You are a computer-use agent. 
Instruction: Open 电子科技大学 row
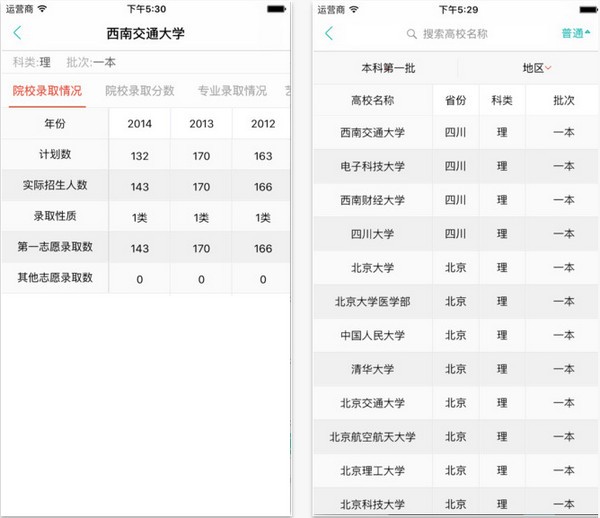coord(456,166)
